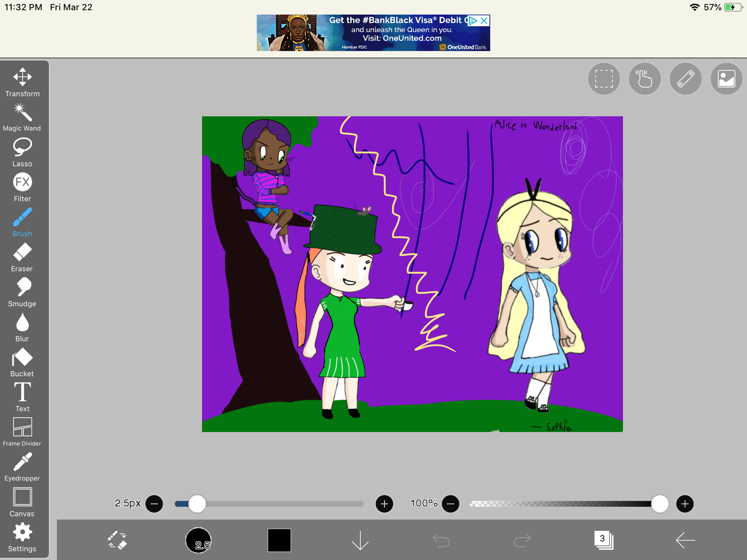Select the Bucket fill tool
This screenshot has width=747, height=560.
pyautogui.click(x=22, y=362)
